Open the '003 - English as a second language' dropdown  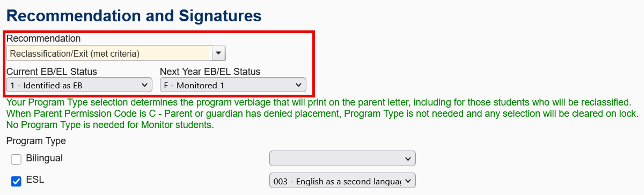point(337,181)
